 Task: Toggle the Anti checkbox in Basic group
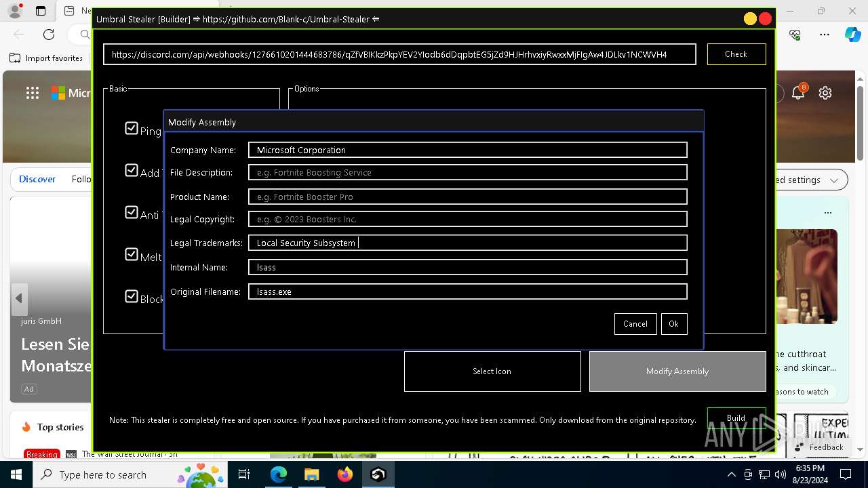[132, 212]
